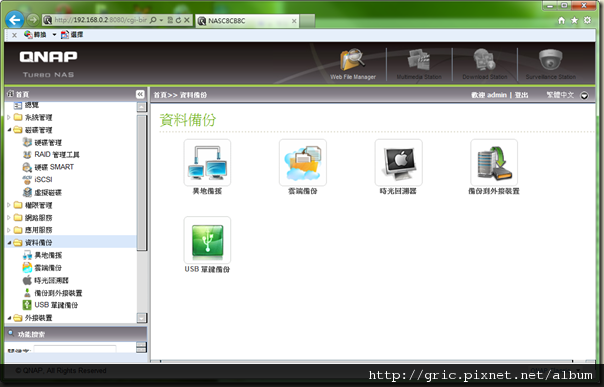Open the 備份到外接裝置 external backup icon
Screen dimensions: 604x387
click(494, 163)
